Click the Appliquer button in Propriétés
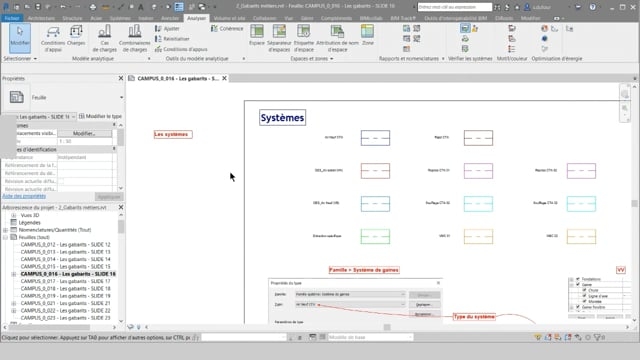Screen dimensions: 640x360 click(109, 197)
